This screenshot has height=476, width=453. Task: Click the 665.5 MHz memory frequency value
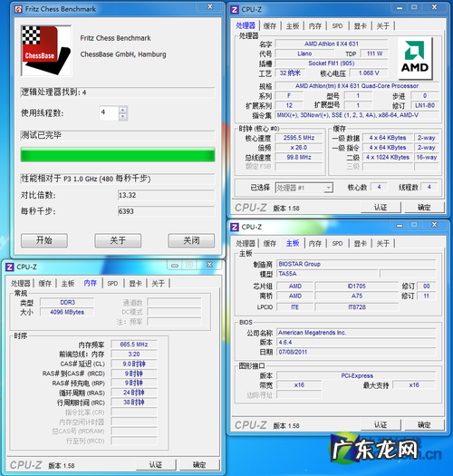pos(134,345)
